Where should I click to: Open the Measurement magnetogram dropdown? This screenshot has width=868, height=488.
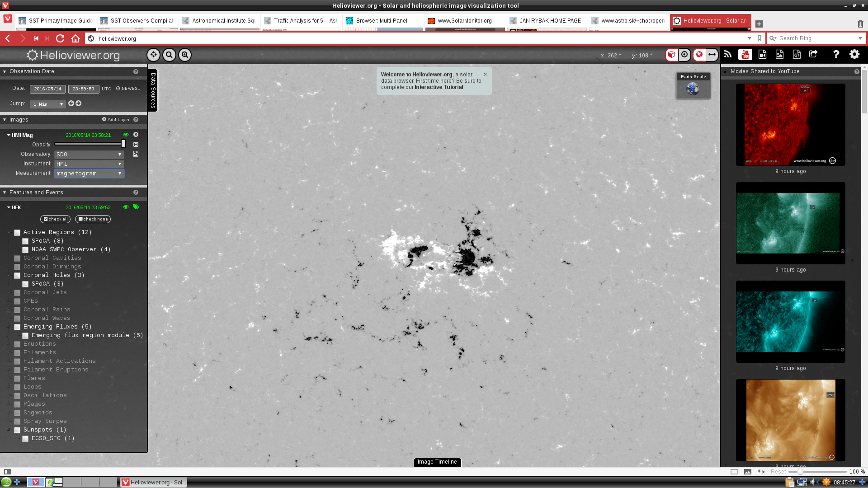[89, 174]
